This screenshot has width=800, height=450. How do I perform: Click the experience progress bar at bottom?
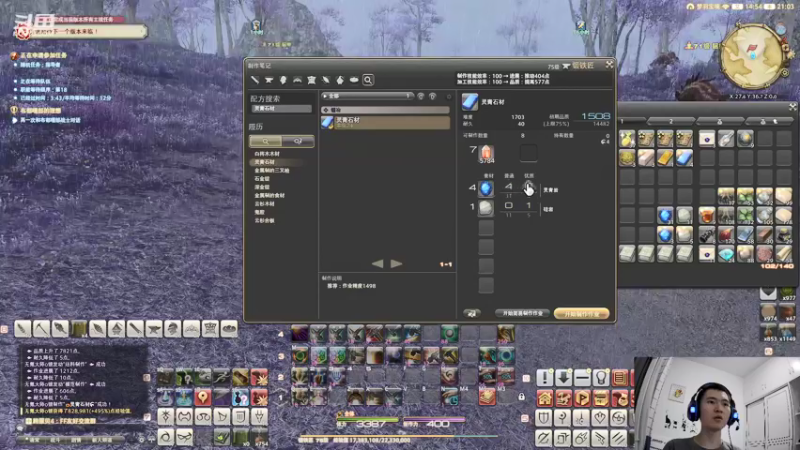[x=398, y=436]
